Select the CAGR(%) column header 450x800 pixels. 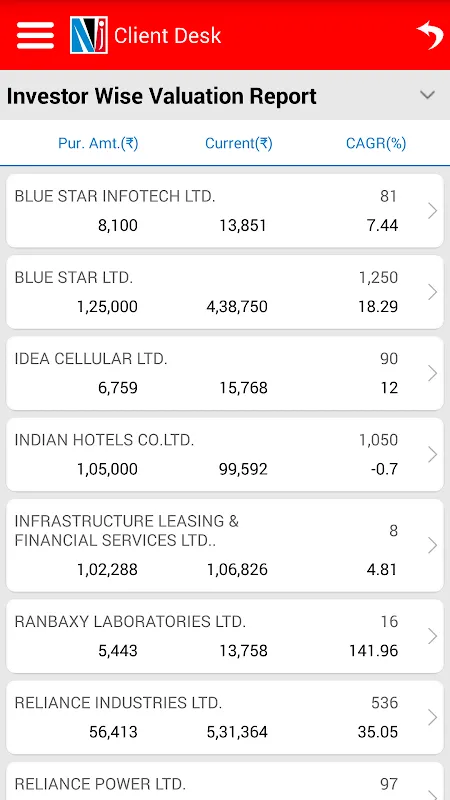(x=376, y=143)
